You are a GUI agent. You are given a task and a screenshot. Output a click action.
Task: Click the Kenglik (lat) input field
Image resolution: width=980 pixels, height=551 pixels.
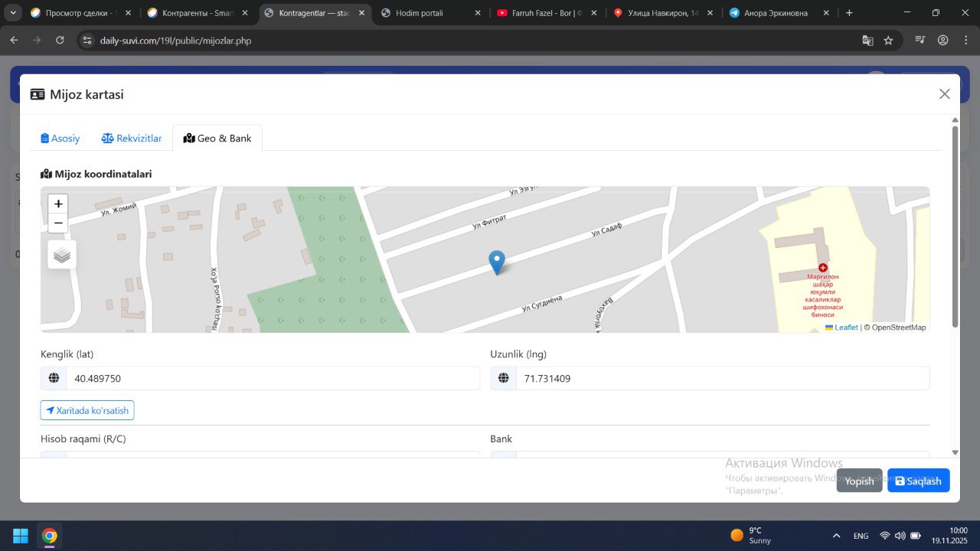(x=272, y=378)
